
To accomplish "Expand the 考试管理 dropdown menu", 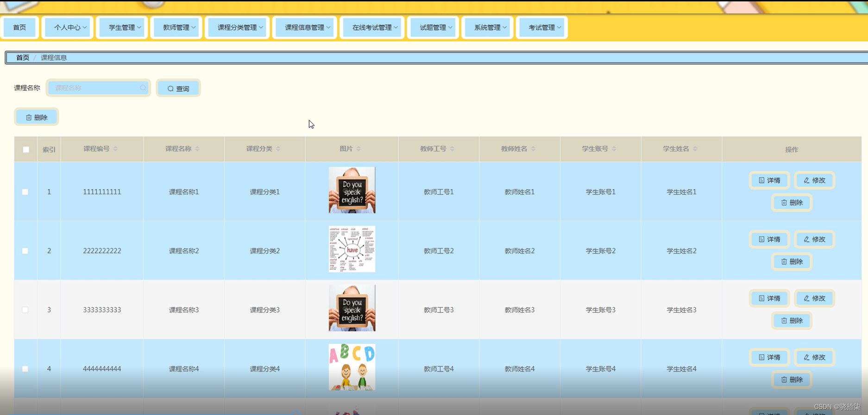I will (542, 28).
